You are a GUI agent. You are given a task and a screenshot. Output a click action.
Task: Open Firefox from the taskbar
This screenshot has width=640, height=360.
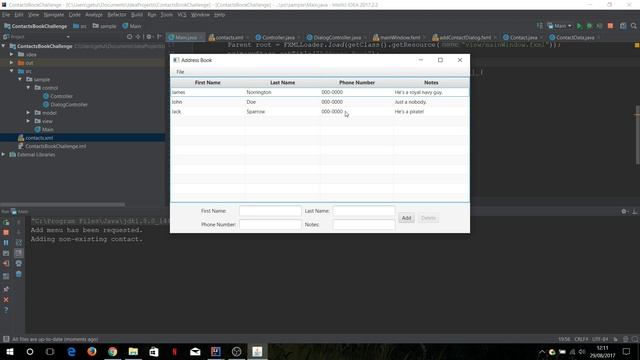point(92,351)
